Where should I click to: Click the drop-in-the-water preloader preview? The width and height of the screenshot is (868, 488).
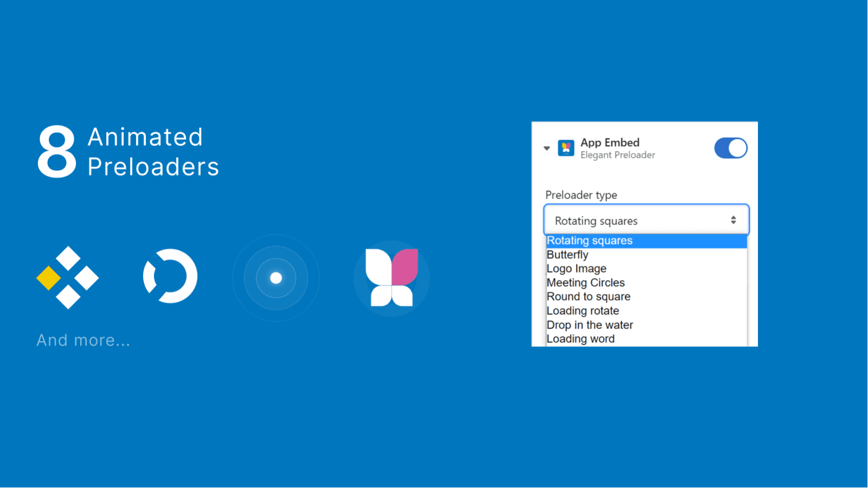[276, 278]
